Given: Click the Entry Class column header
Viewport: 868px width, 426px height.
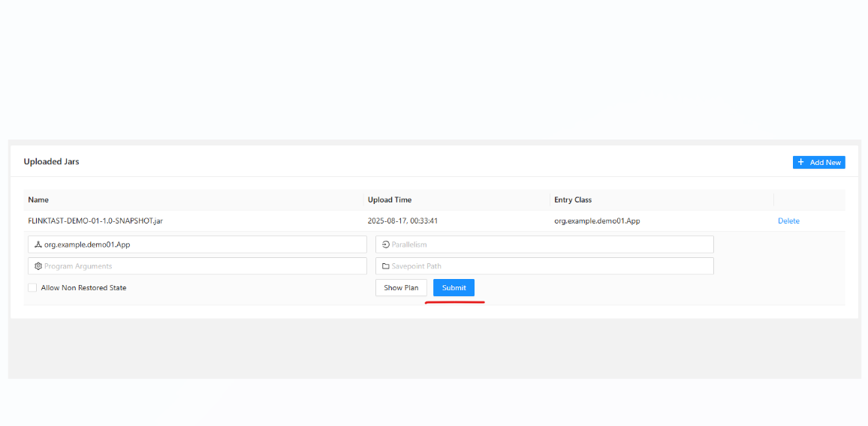Looking at the screenshot, I should pyautogui.click(x=573, y=199).
